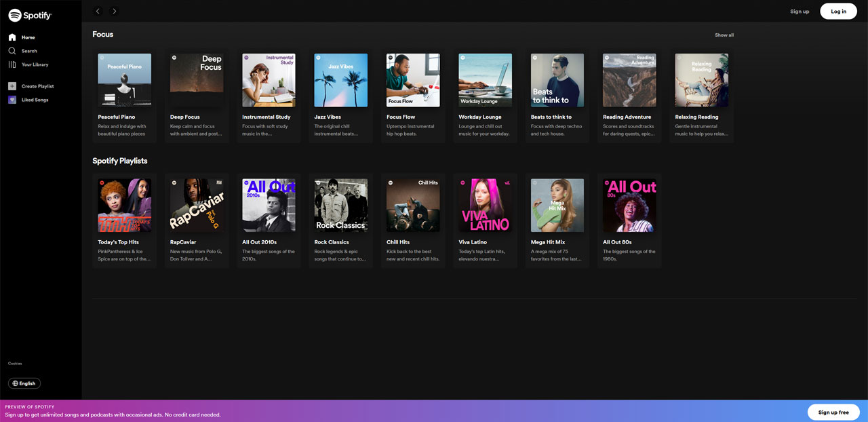
Task: Open the RapCaviar cover
Action: (197, 205)
